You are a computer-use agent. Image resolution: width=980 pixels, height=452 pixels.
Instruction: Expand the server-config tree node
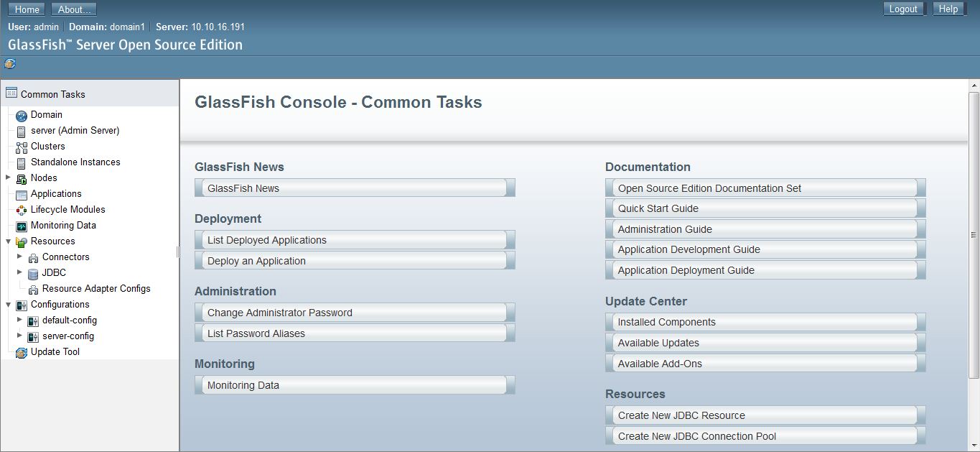(19, 335)
